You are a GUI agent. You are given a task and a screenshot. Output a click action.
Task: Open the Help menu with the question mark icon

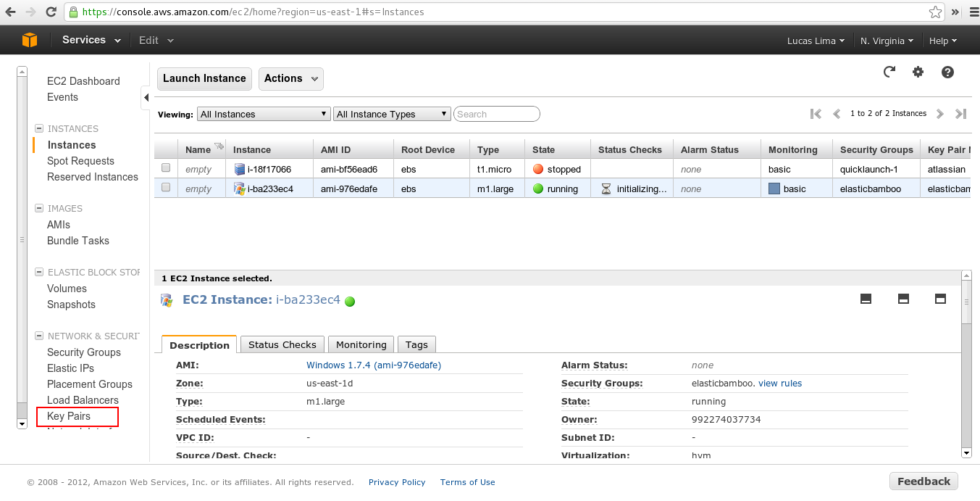(x=947, y=72)
